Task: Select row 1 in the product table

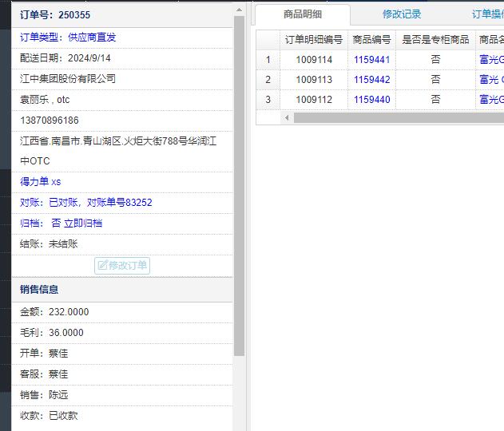Action: pos(268,59)
